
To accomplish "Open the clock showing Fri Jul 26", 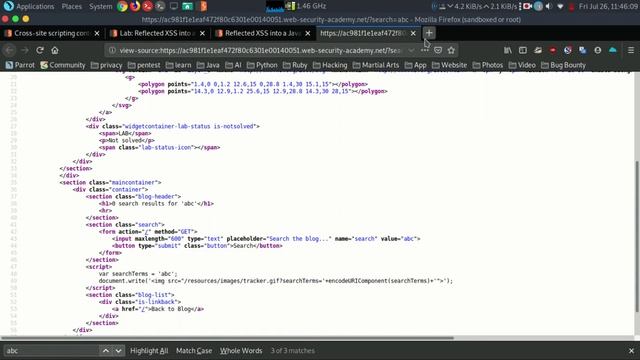I will click(x=609, y=6).
